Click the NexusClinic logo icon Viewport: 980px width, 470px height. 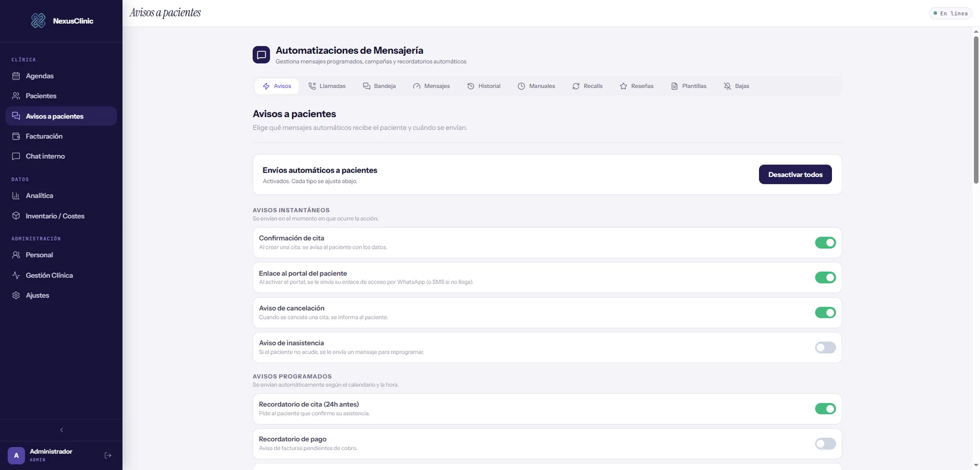click(38, 20)
